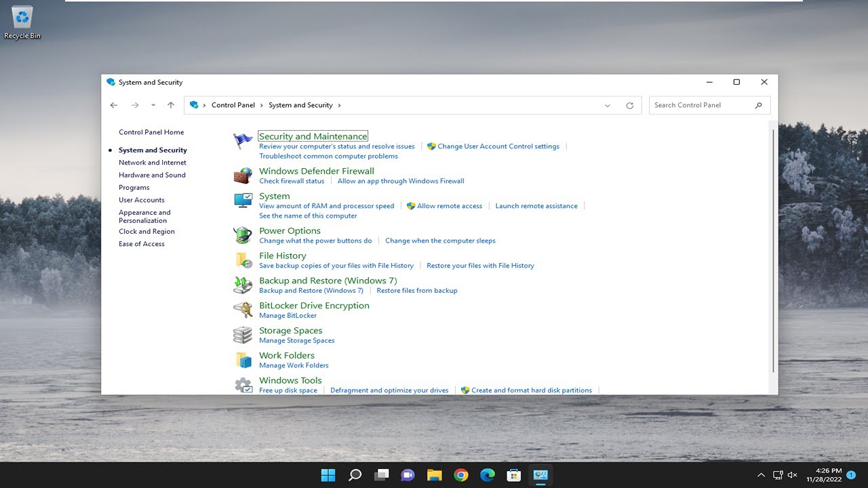The image size is (868, 488).
Task: Click the System monitor icon
Action: point(243,201)
